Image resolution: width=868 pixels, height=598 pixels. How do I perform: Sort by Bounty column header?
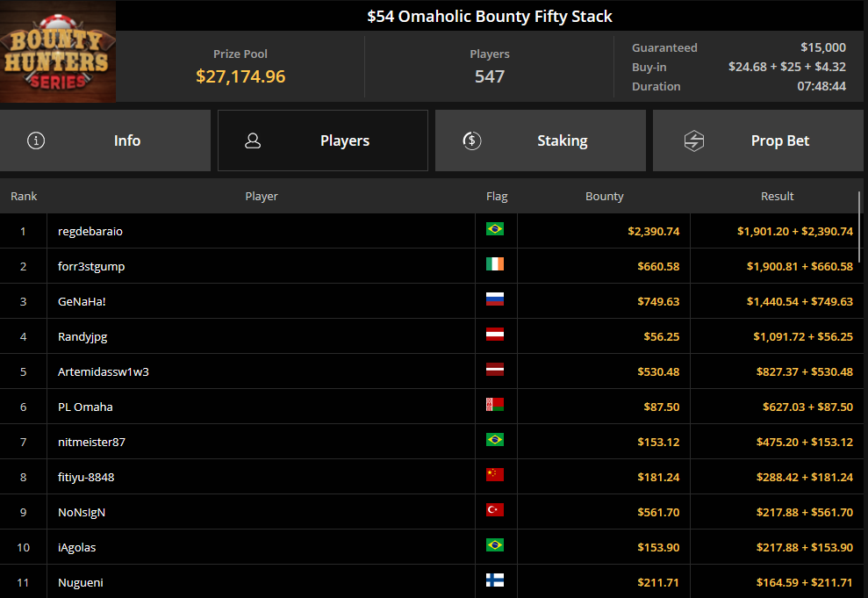pos(605,196)
